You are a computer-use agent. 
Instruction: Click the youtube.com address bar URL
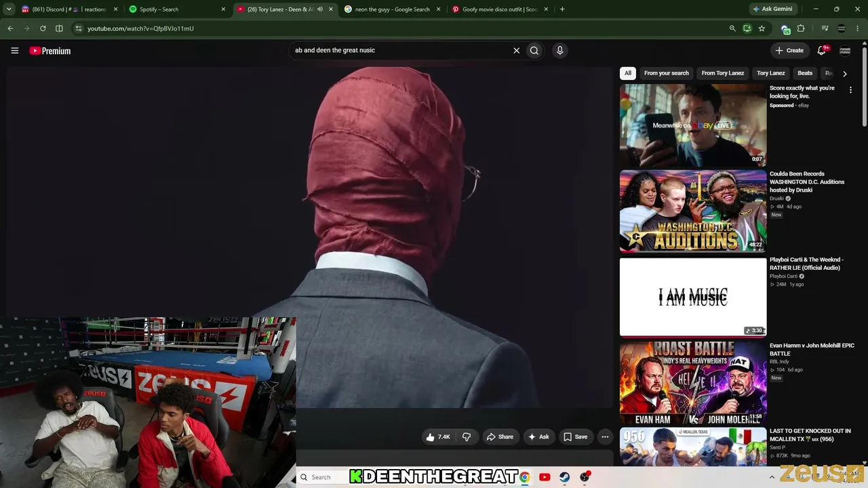140,28
